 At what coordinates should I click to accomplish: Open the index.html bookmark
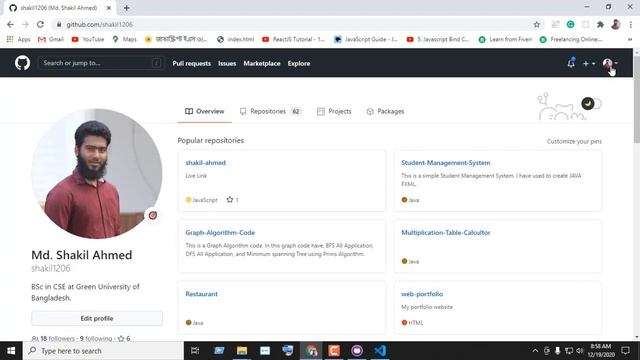point(236,39)
